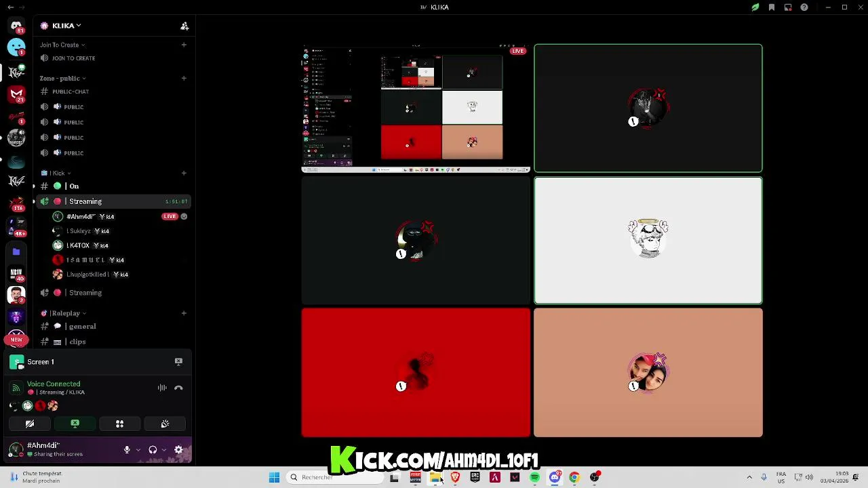Open Spotify from the taskbar
The width and height of the screenshot is (868, 488).
[x=535, y=478]
